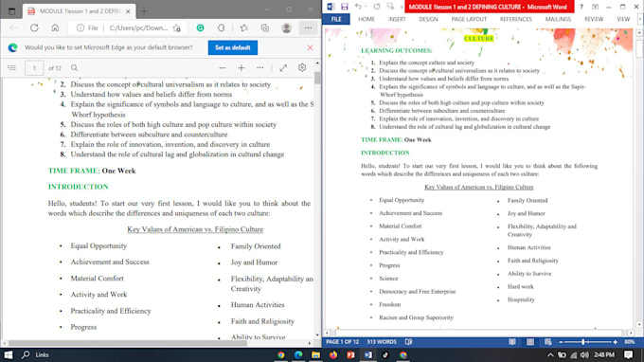Open the Edge user profile icon
Screen dimensions: 644x362
pyautogui.click(x=286, y=27)
